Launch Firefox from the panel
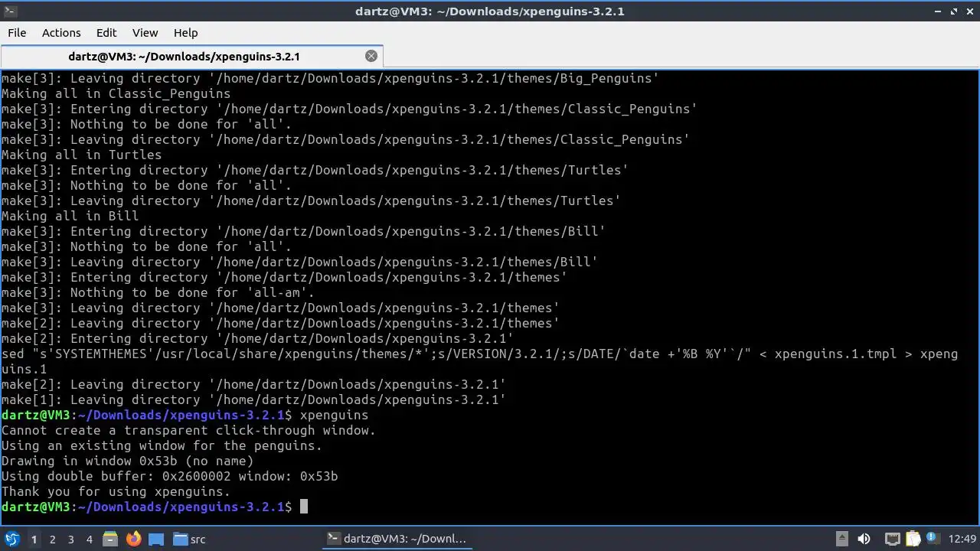980x551 pixels. click(133, 539)
